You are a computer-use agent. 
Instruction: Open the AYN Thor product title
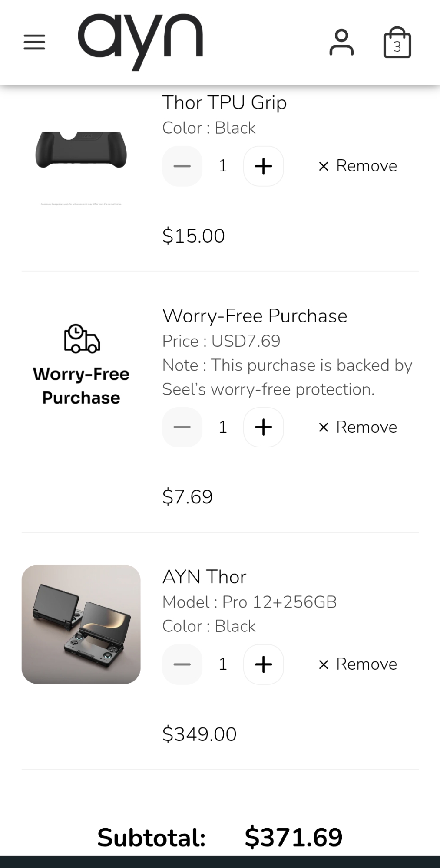pos(204,577)
